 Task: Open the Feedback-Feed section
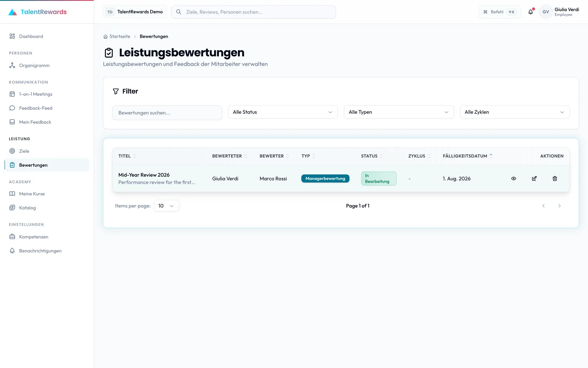pyautogui.click(x=47, y=108)
